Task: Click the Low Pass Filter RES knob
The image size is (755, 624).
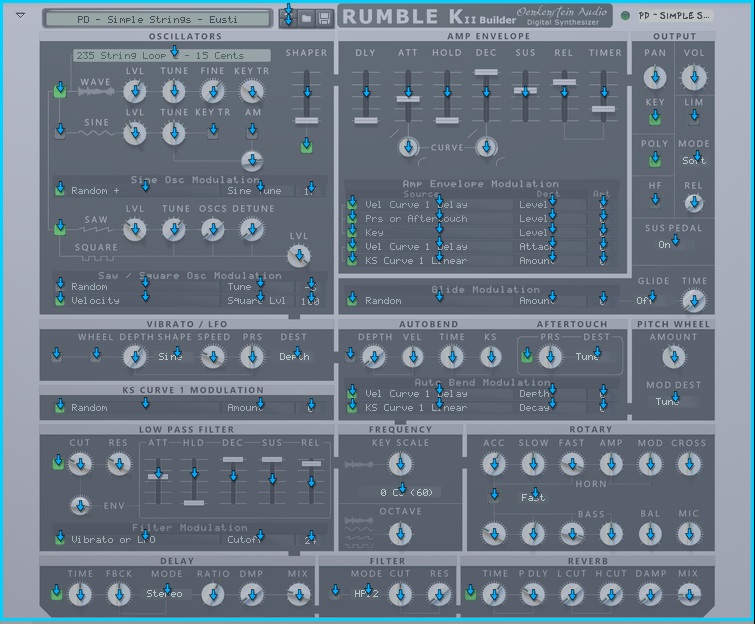Action: point(119,464)
